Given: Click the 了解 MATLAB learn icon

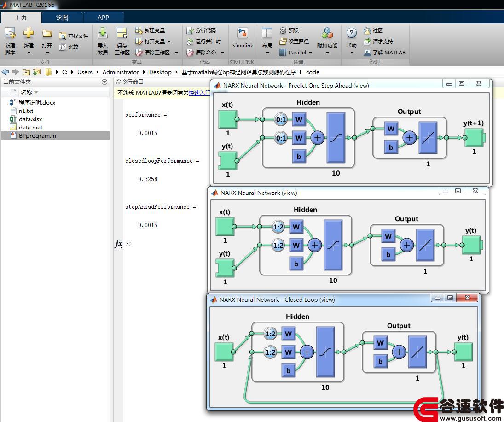Looking at the screenshot, I should click(x=367, y=53).
